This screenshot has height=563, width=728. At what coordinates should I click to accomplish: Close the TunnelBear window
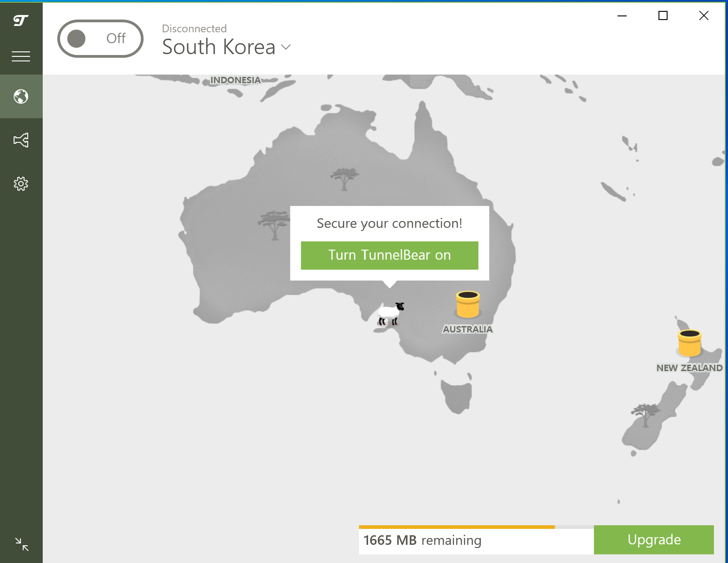point(704,16)
